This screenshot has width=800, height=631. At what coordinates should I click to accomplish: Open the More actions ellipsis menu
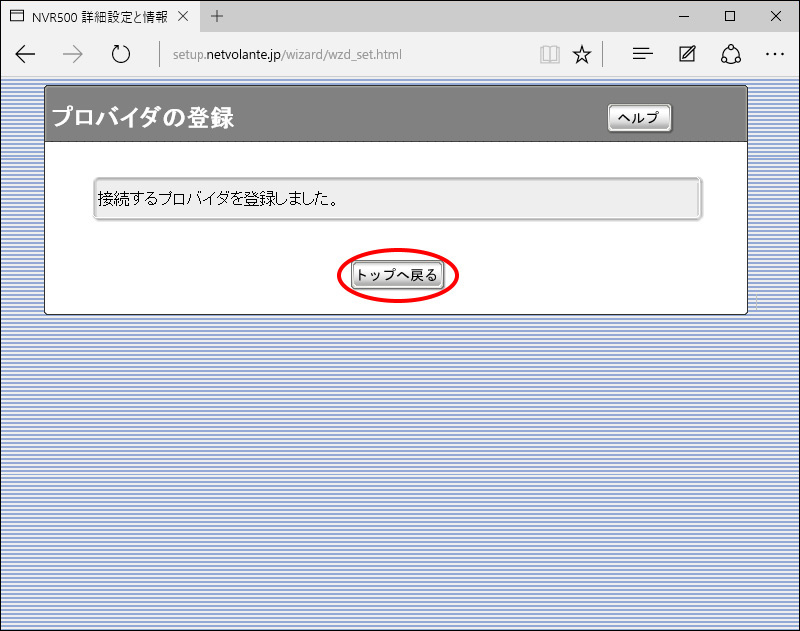pyautogui.click(x=774, y=54)
